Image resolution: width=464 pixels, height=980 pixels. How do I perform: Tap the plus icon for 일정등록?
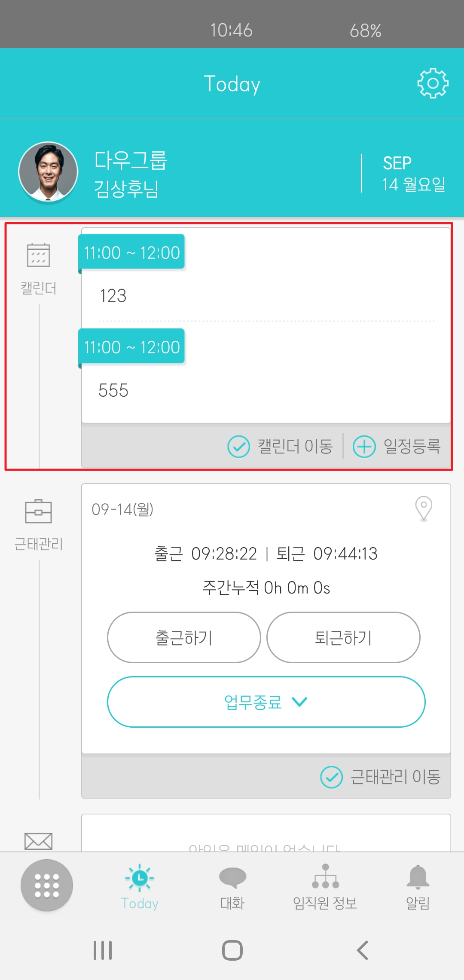click(x=364, y=447)
